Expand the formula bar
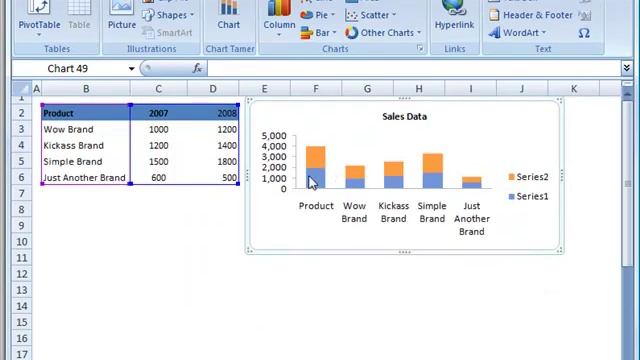Image resolution: width=640 pixels, height=360 pixels. (627, 68)
